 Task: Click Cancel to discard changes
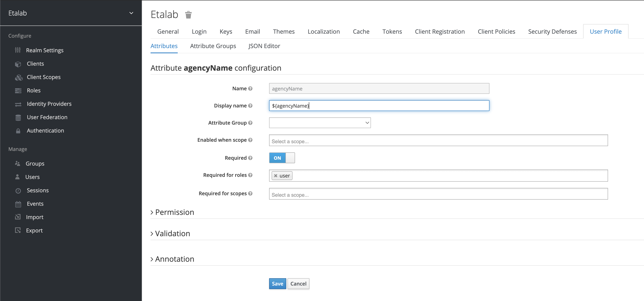click(x=298, y=283)
